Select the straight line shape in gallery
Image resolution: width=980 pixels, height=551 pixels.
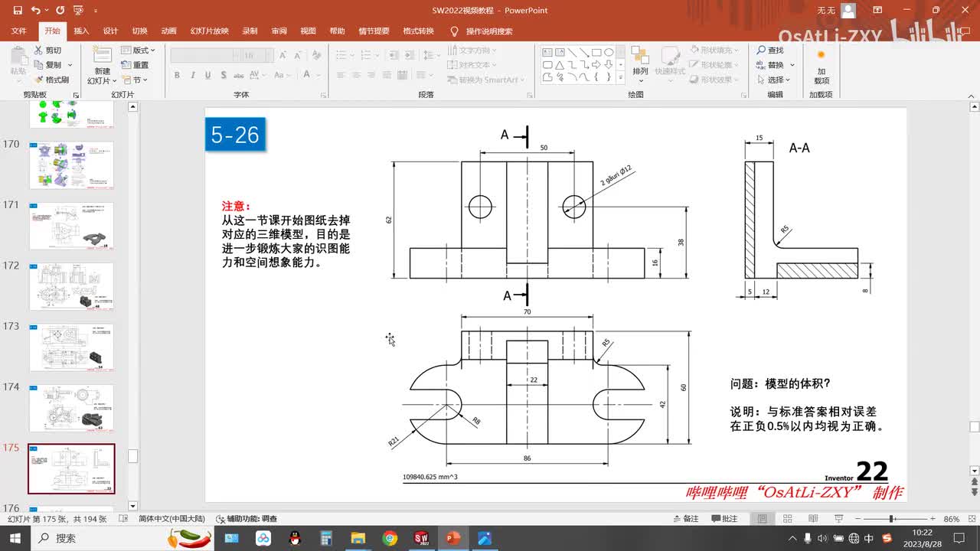[572, 52]
